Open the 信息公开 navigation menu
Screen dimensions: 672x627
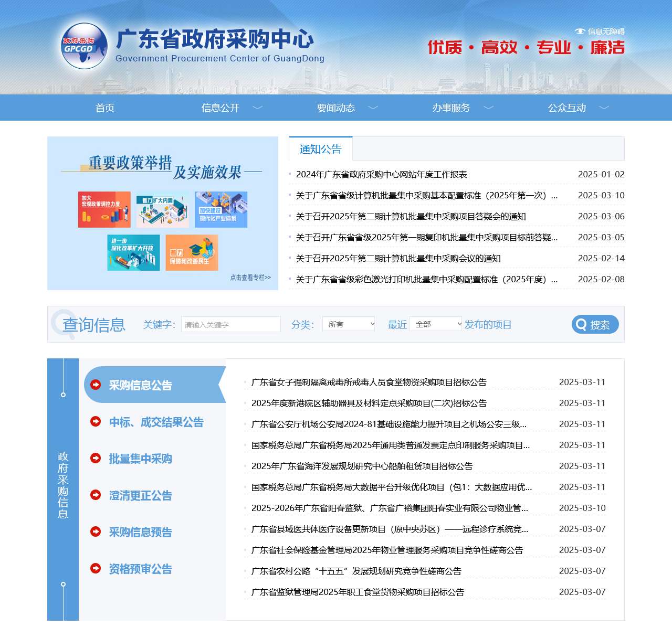[x=220, y=108]
